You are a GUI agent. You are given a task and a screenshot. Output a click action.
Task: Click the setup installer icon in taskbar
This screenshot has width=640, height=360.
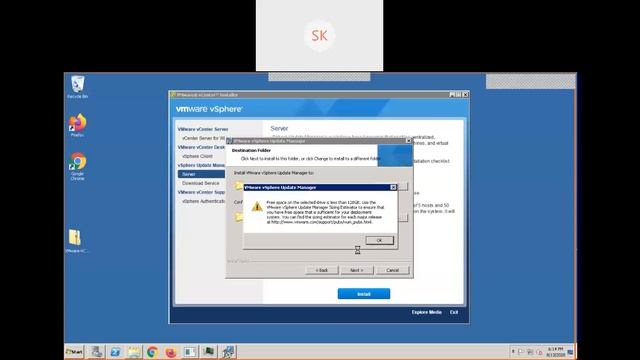point(228,351)
